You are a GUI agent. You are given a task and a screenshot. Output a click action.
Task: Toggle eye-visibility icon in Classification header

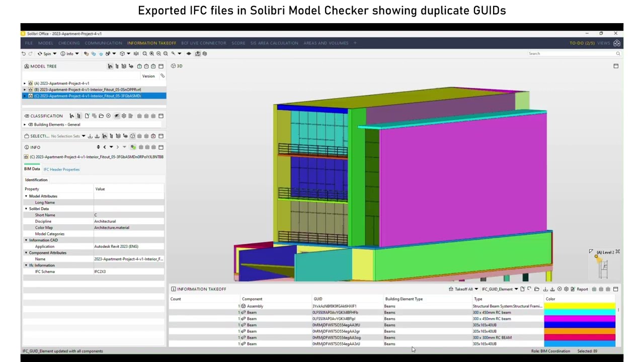tap(117, 116)
